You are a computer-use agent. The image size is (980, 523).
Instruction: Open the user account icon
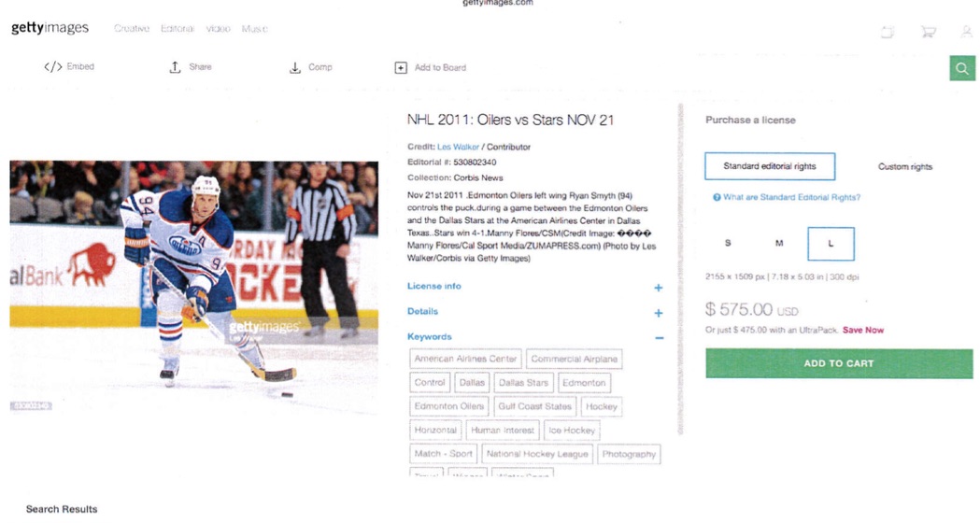click(x=966, y=31)
